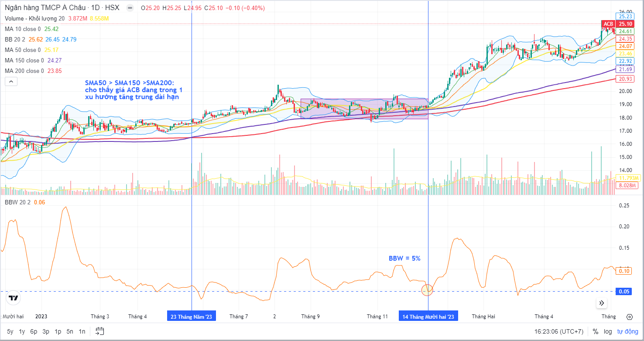Toggle percent scale mode
This screenshot has height=341, width=644.
coord(595,331)
